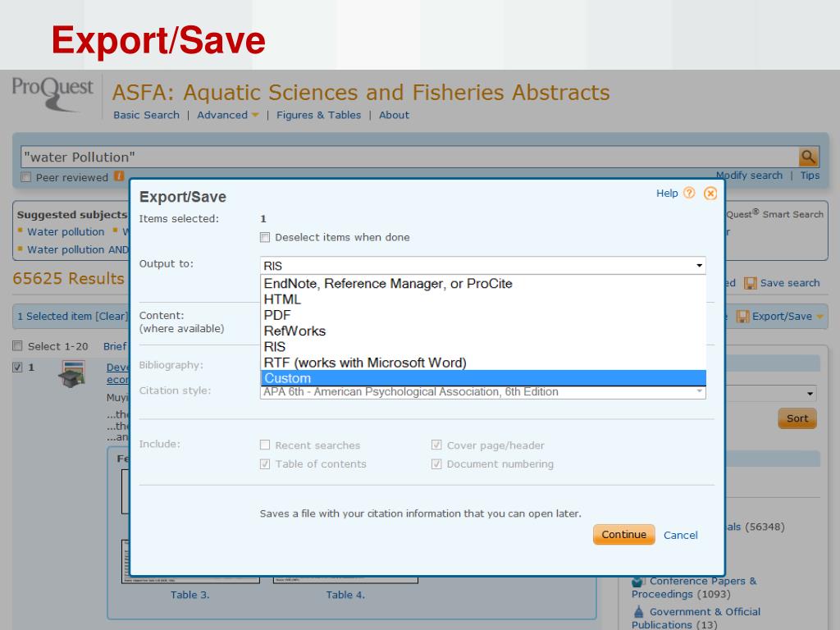
Task: Click the Save search link
Action: pos(790,283)
